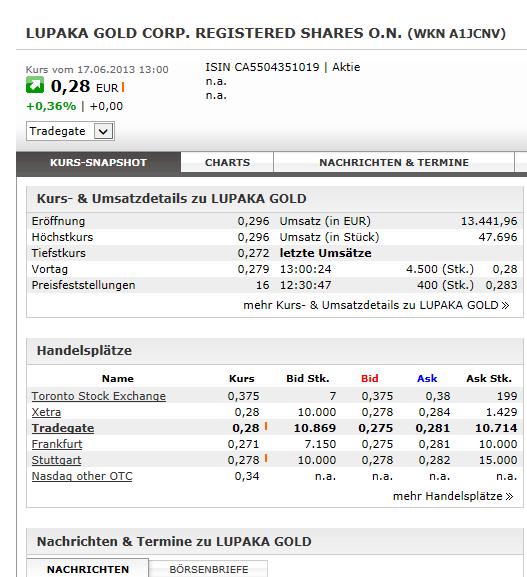Viewport: 527px width, 577px height.
Task: Click the blue Ask column header
Action: (x=427, y=379)
